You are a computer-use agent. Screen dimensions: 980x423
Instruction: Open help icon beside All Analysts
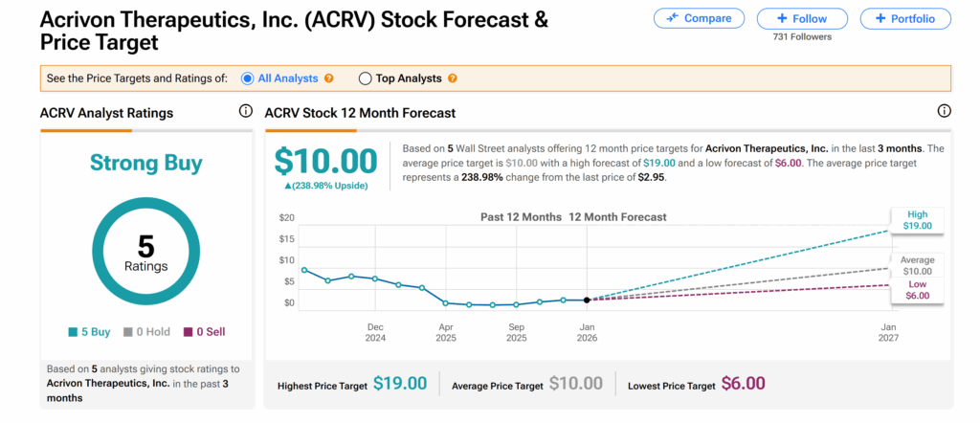click(329, 78)
